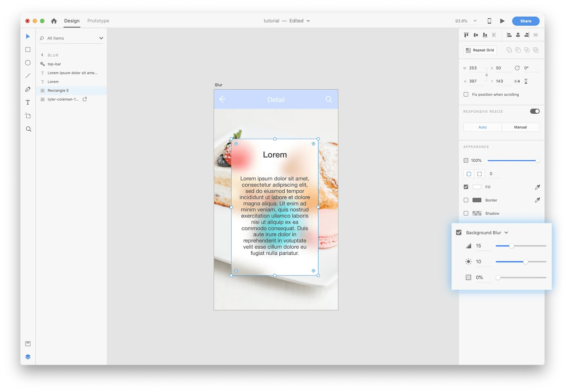Click the search icon in the Detail bar
This screenshot has height=392, width=565.
coord(329,99)
